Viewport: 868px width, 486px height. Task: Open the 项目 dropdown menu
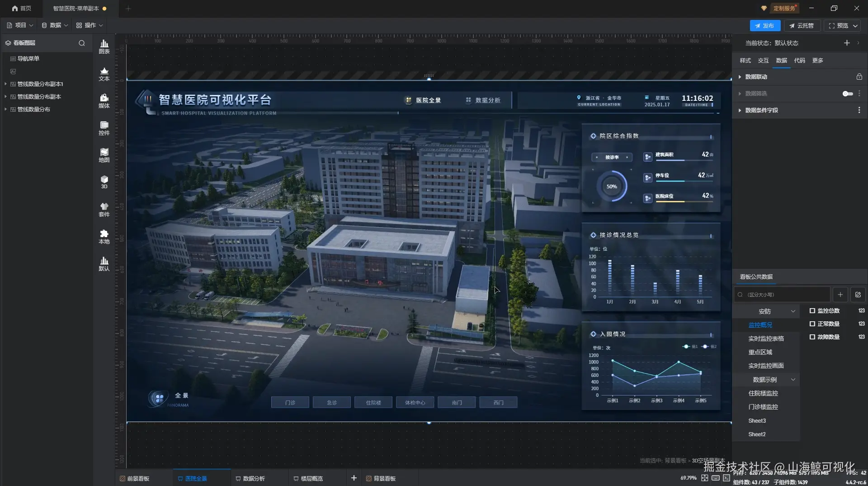click(x=20, y=25)
